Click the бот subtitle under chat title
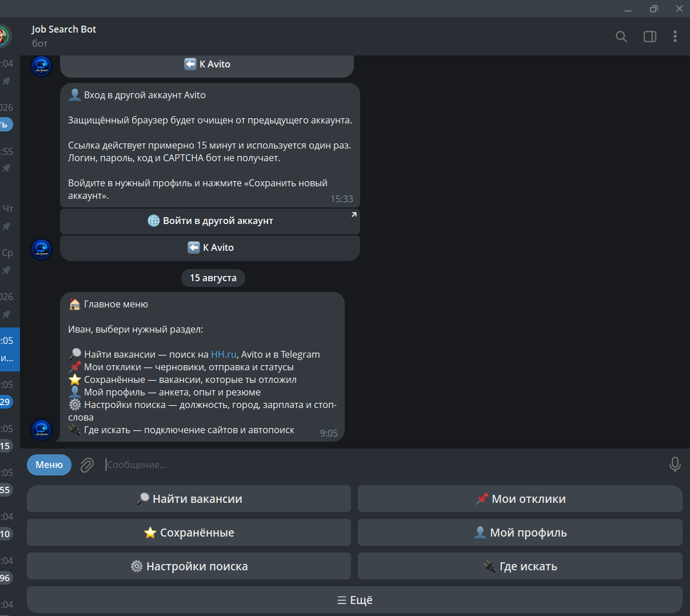This screenshot has height=616, width=690. (x=39, y=43)
